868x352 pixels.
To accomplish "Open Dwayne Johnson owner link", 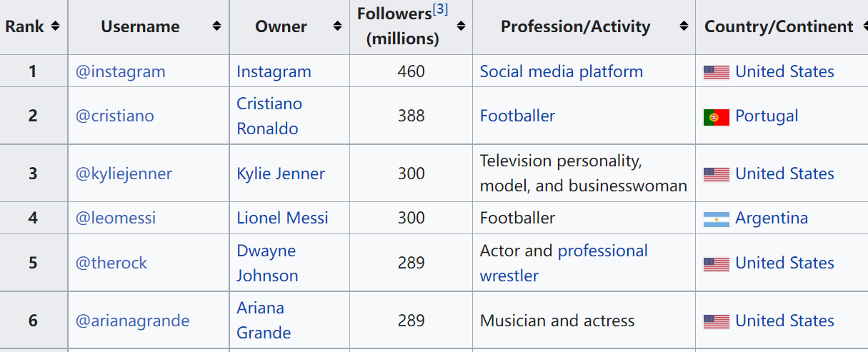I will pyautogui.click(x=268, y=263).
